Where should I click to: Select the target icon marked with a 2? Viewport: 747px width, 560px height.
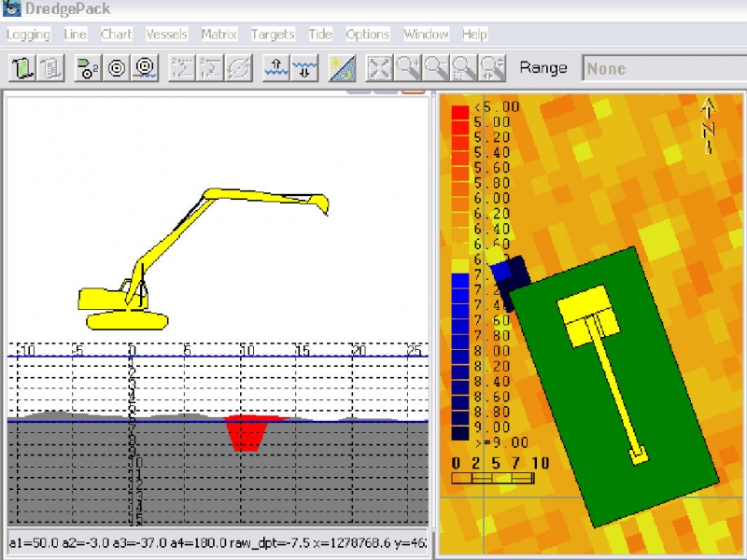[88, 68]
